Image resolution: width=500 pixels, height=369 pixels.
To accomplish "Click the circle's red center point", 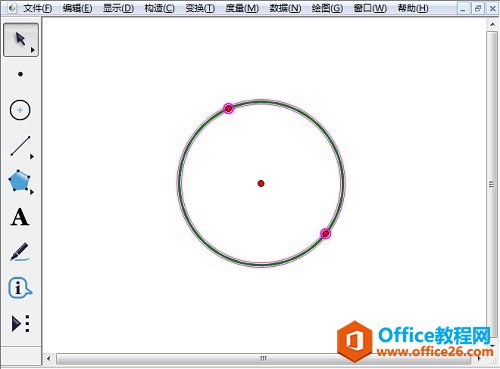I will pyautogui.click(x=261, y=183).
